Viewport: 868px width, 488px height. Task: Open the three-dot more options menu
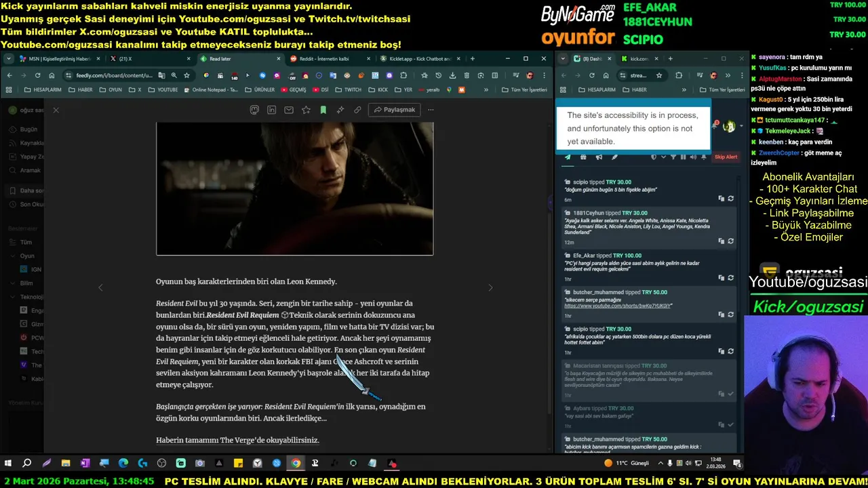pyautogui.click(x=431, y=110)
